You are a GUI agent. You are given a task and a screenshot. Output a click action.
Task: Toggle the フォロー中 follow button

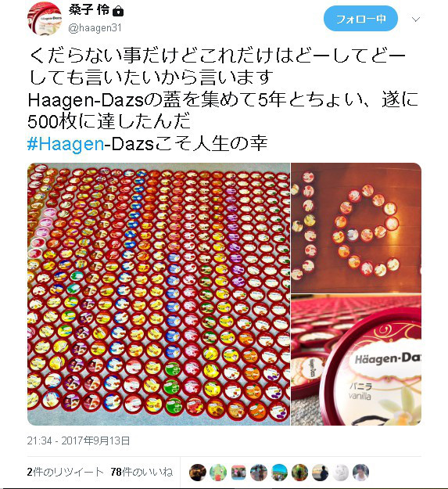[x=360, y=19]
